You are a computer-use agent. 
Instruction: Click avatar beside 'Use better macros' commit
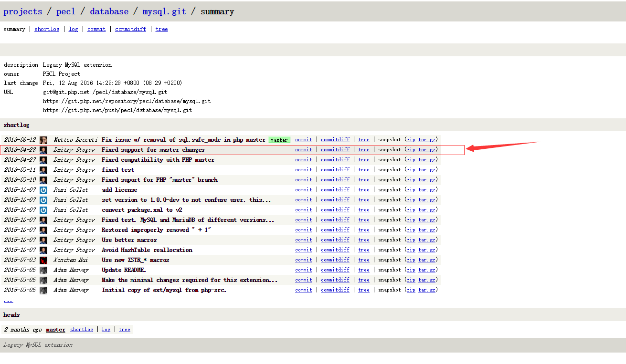click(x=43, y=240)
